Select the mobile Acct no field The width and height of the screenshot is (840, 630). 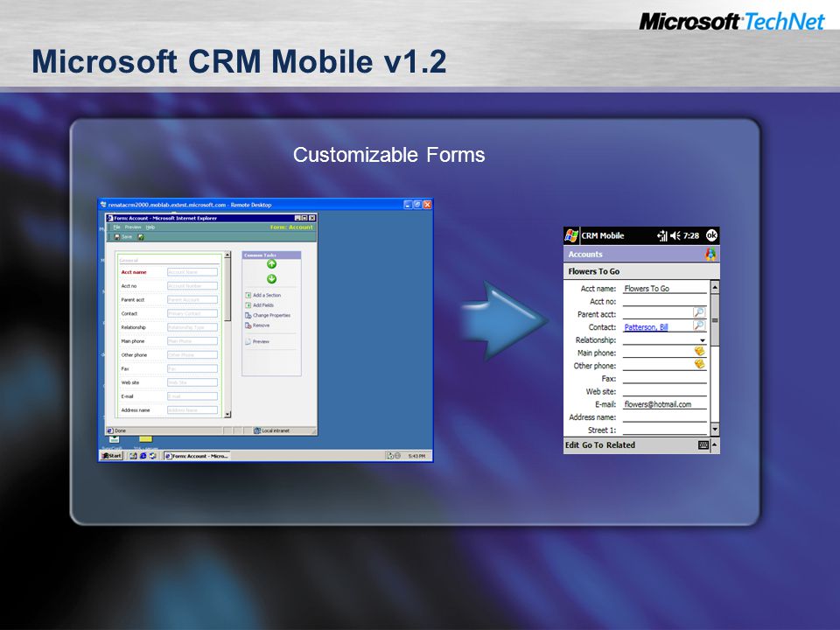coord(665,301)
